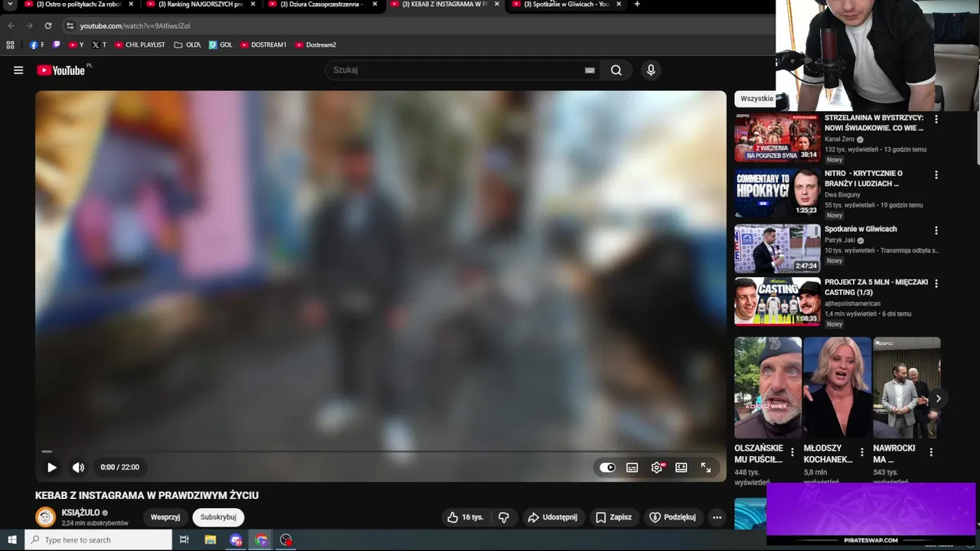The height and width of the screenshot is (551, 980).
Task: Open options for MŁODSZY KOCHANEK short
Action: pyautogui.click(x=862, y=452)
